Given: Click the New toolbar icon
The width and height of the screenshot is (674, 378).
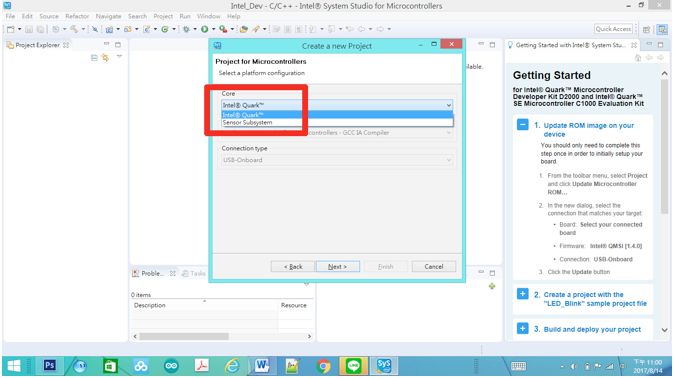Looking at the screenshot, I should (11, 29).
